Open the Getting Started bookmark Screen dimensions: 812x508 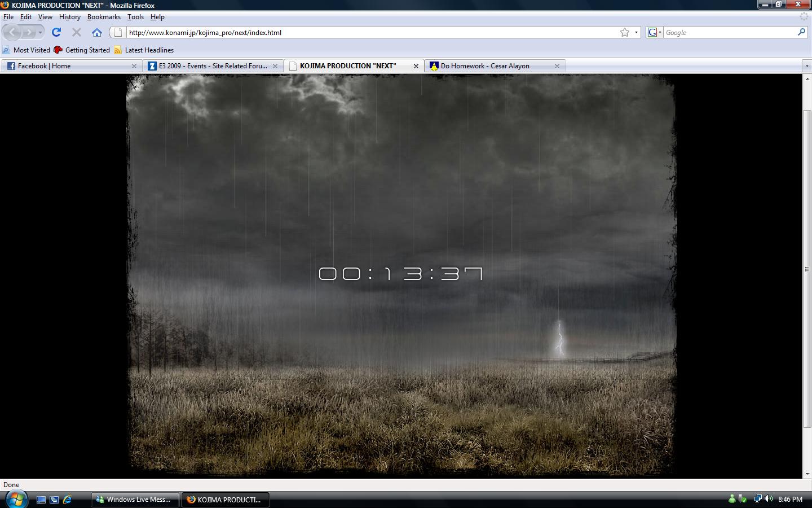tap(82, 50)
